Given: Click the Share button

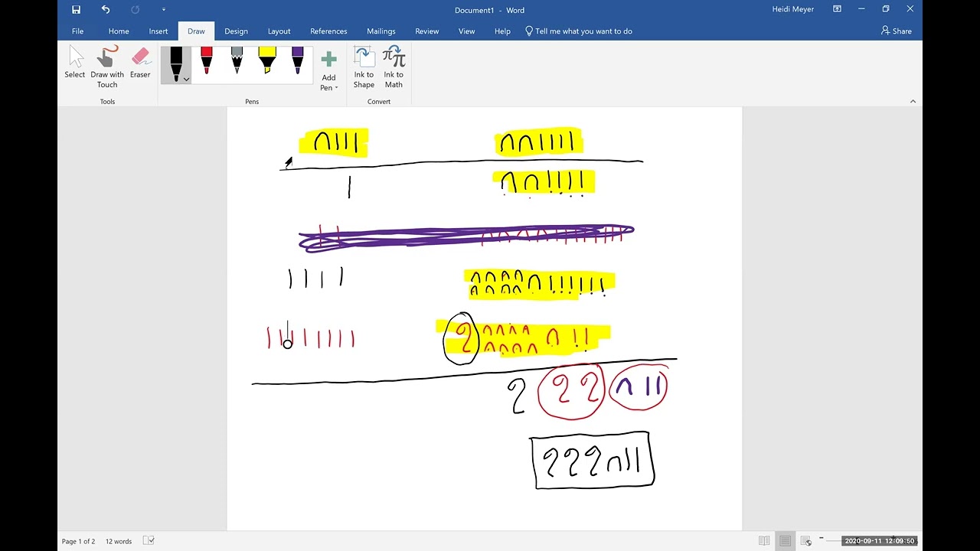Looking at the screenshot, I should coord(896,31).
